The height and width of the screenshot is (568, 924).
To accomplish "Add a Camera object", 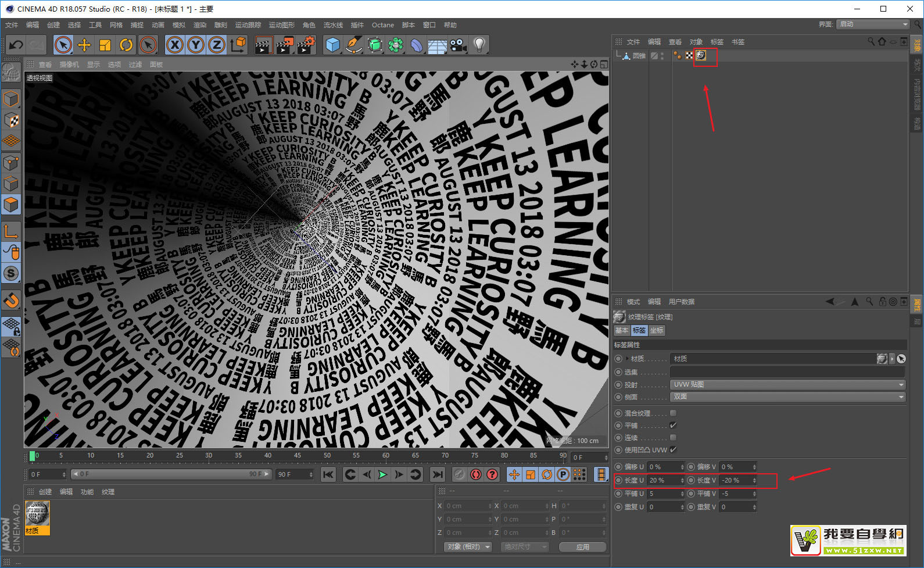I will (459, 45).
